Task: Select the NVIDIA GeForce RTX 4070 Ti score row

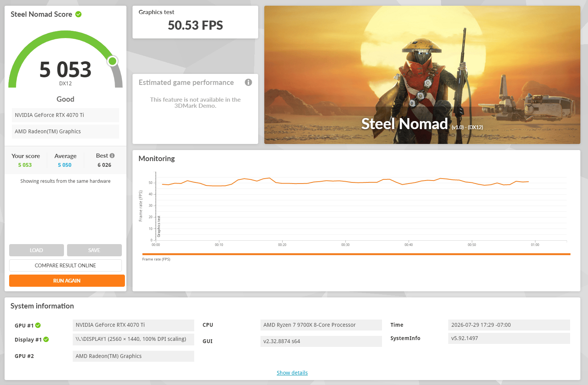Action: (66, 115)
